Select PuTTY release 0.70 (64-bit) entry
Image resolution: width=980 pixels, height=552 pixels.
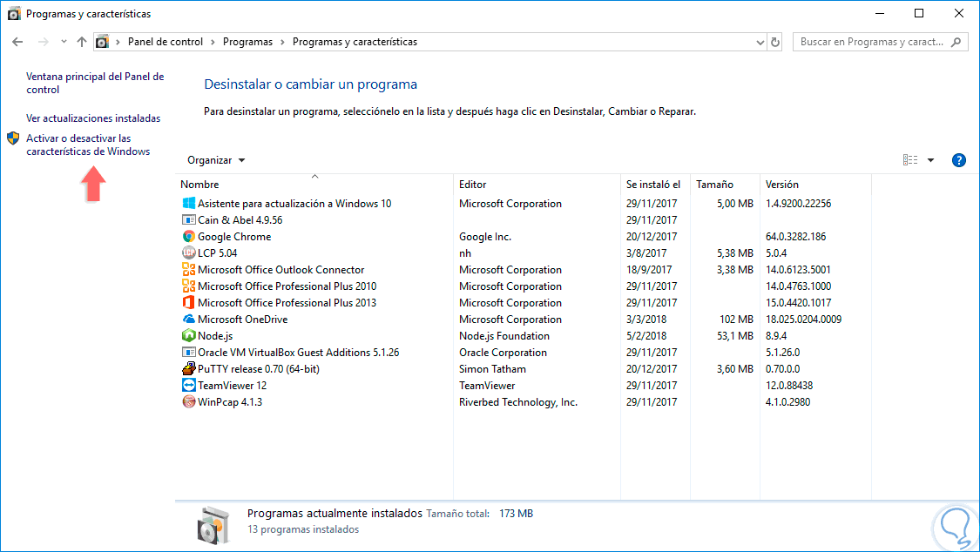(259, 369)
